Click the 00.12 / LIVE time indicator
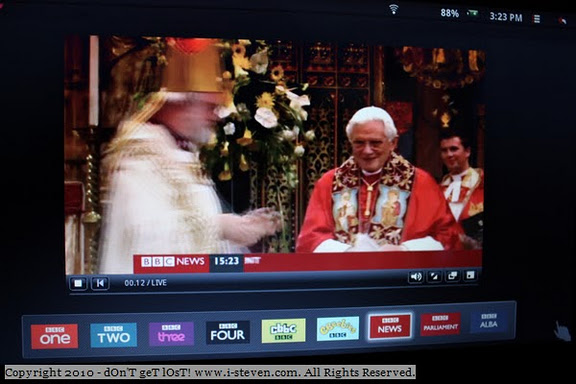The height and width of the screenshot is (384, 576). click(x=145, y=283)
